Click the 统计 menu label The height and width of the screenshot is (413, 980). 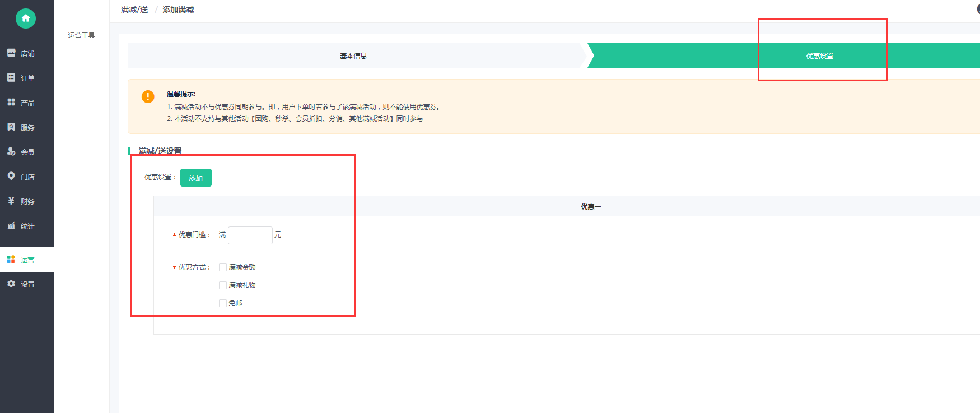27,226
